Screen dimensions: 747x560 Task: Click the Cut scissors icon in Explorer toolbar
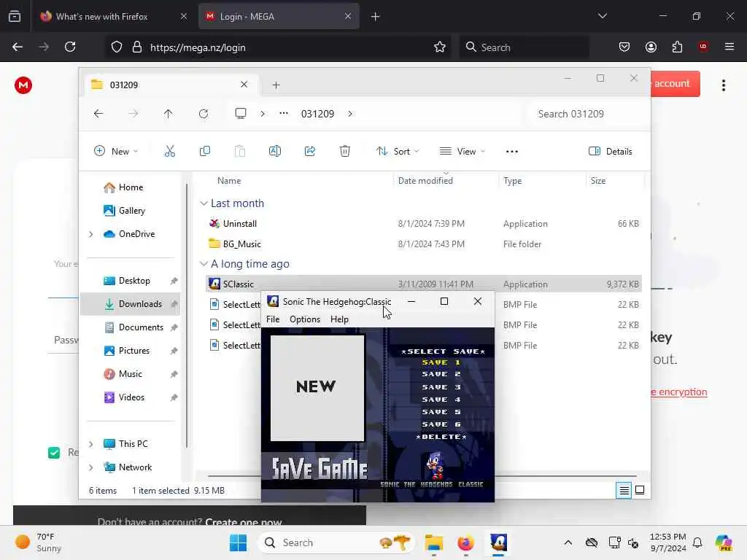[x=169, y=152]
